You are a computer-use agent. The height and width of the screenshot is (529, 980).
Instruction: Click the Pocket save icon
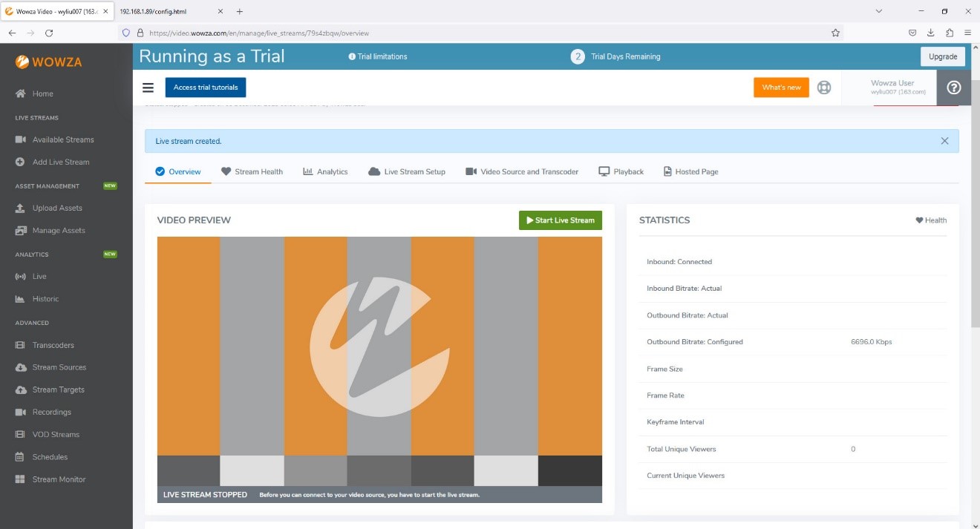912,33
